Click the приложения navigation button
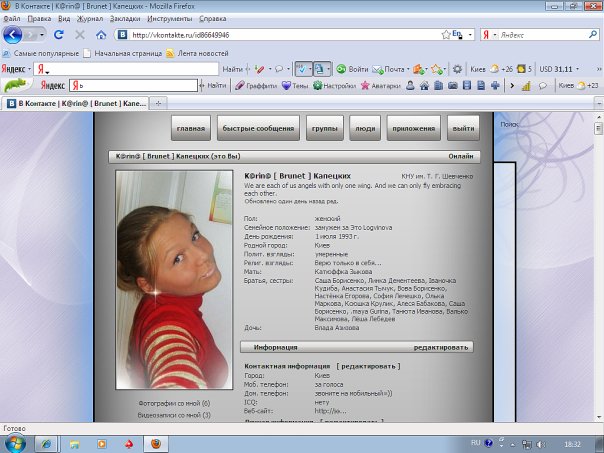Screen dimensions: 604x453 [412, 129]
